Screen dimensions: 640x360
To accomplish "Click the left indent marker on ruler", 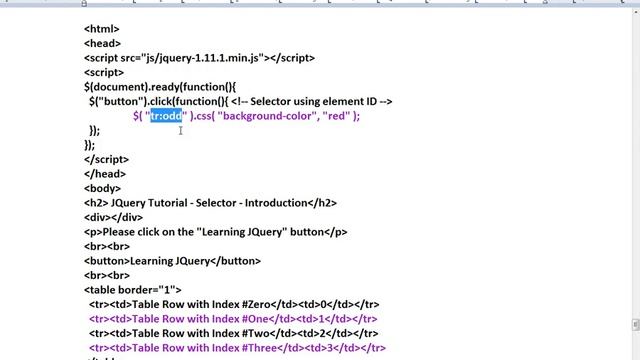I will point(84,4).
